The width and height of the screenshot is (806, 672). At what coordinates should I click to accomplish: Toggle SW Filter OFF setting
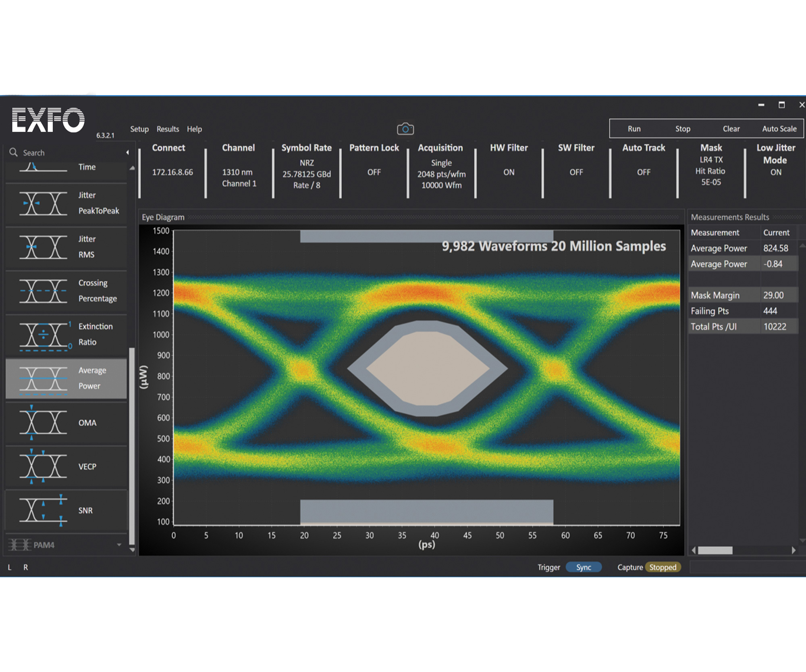click(x=576, y=172)
